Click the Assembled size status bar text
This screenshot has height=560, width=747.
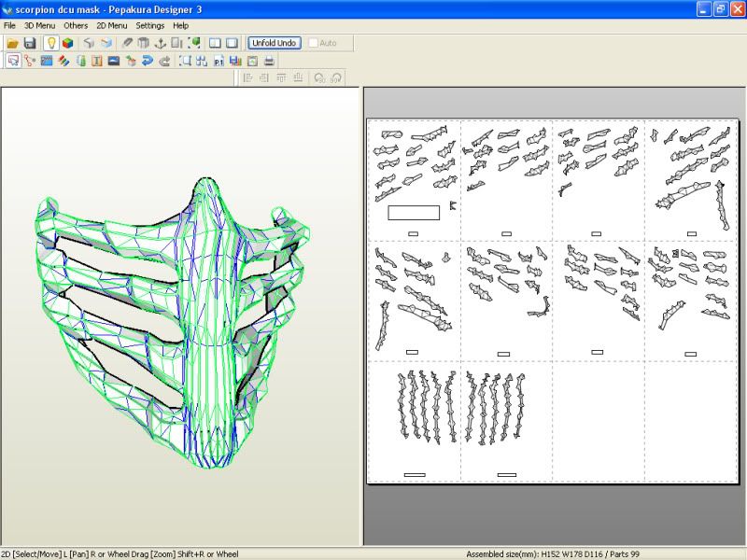tap(553, 554)
